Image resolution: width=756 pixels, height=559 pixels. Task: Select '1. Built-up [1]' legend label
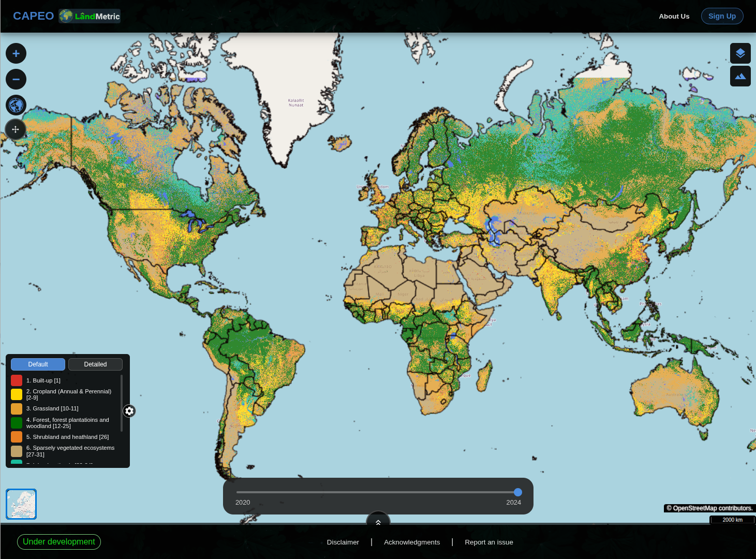point(43,380)
